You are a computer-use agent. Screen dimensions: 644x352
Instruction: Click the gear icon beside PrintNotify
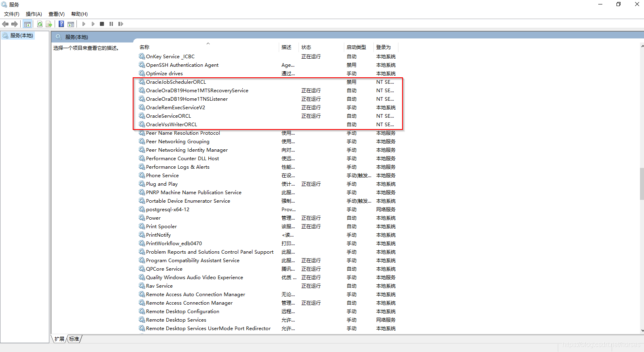pos(142,235)
